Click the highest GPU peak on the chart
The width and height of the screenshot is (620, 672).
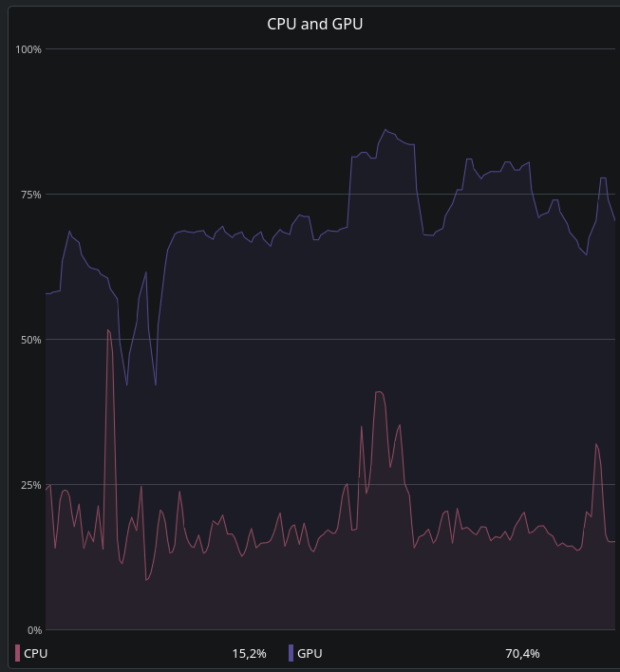(x=385, y=129)
